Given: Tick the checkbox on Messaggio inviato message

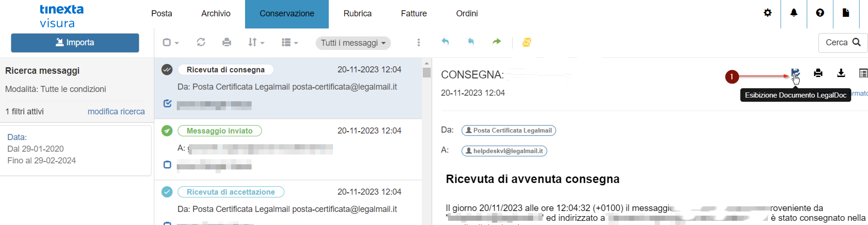Looking at the screenshot, I should (x=167, y=165).
